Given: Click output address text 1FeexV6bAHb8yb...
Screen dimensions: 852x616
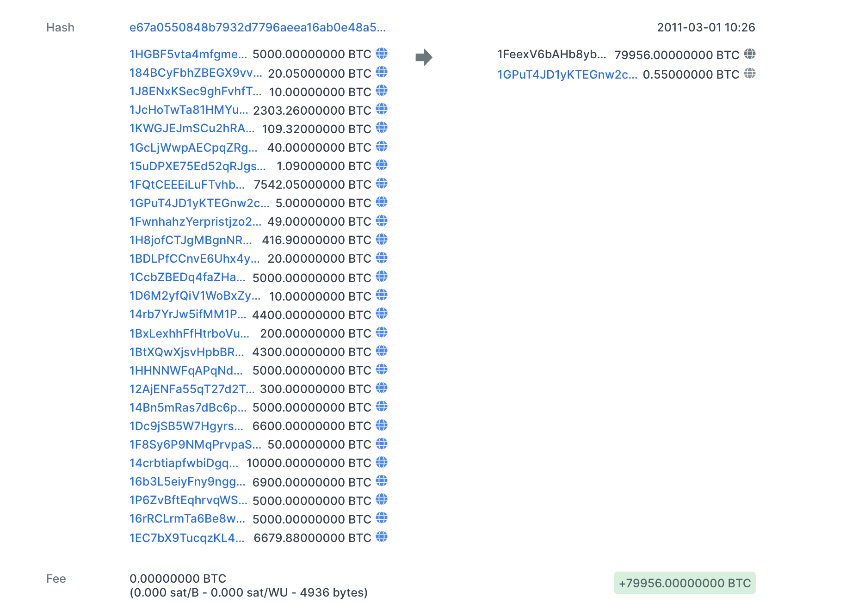Looking at the screenshot, I should (552, 55).
